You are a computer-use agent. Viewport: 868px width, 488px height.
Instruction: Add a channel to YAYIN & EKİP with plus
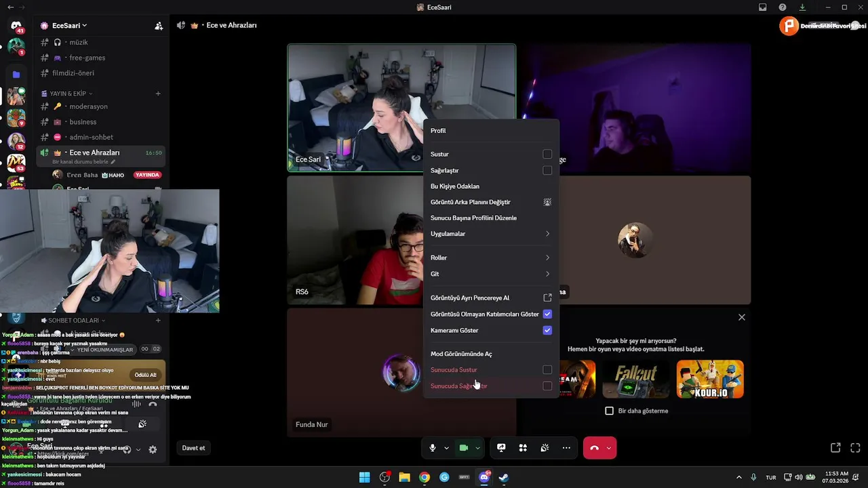click(158, 94)
